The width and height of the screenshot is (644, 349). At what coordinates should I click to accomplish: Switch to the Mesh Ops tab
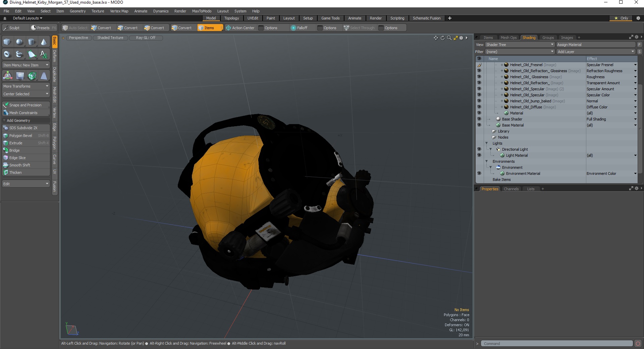tap(508, 38)
